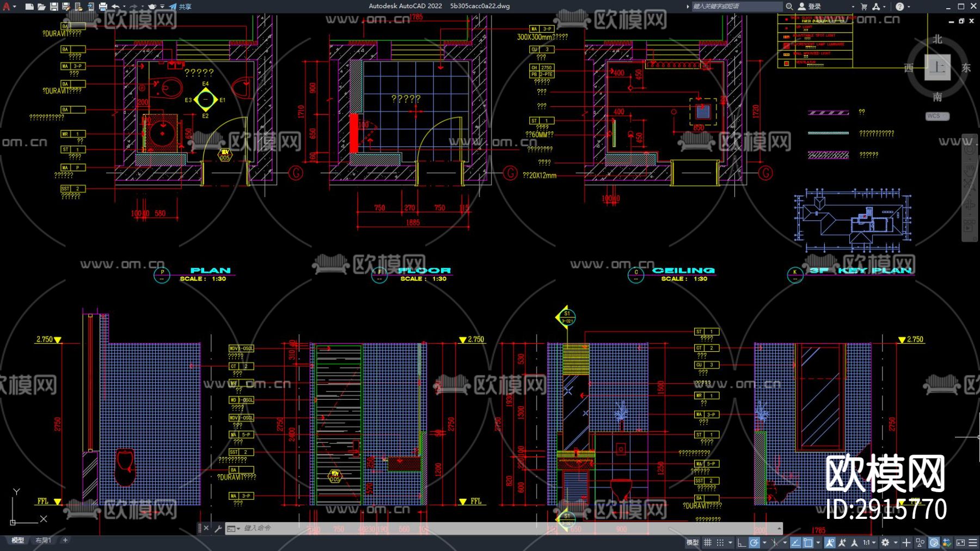Expand the help question mark dropdown arrow

(909, 7)
